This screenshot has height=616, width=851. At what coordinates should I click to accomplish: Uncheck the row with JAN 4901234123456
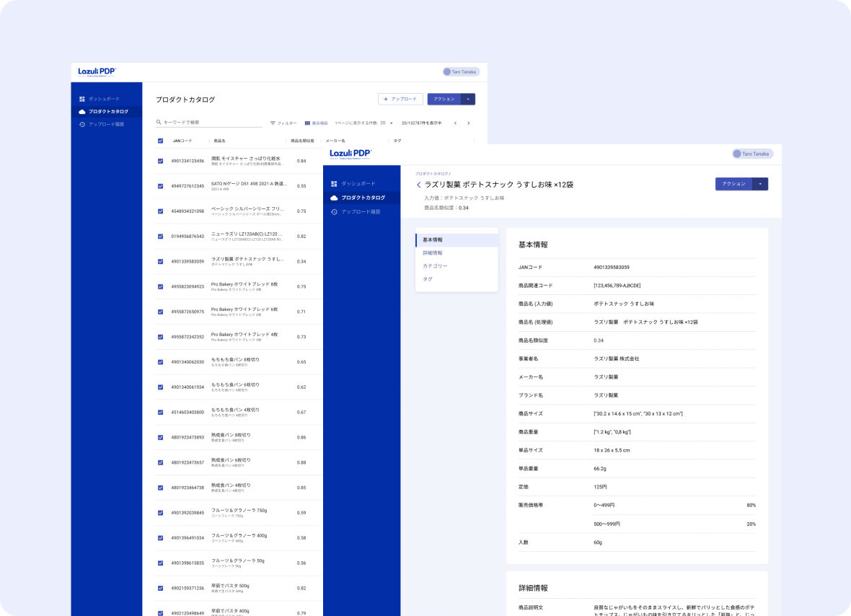(160, 161)
